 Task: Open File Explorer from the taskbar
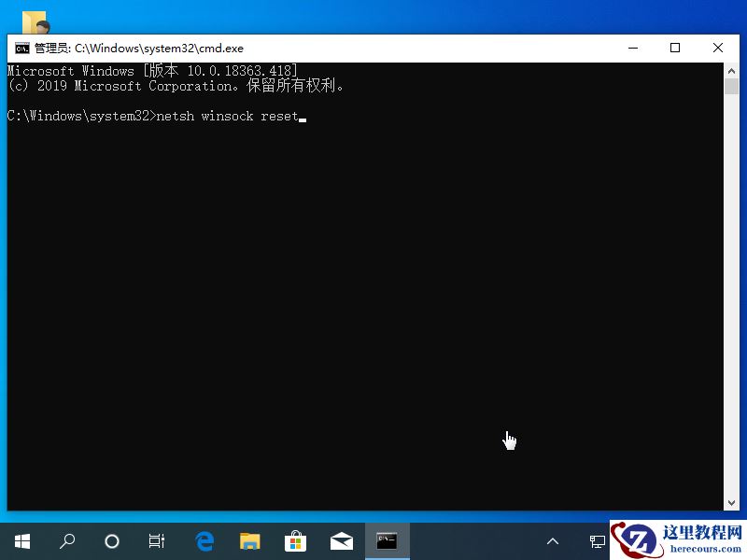pyautogui.click(x=249, y=541)
